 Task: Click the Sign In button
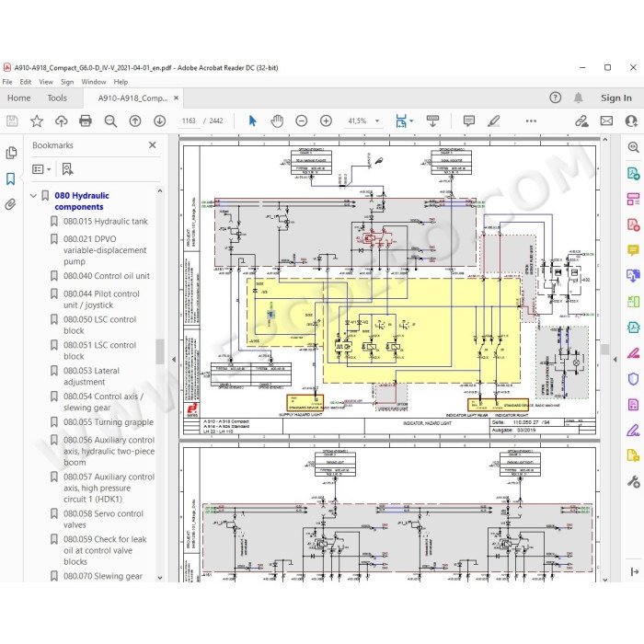(x=616, y=98)
